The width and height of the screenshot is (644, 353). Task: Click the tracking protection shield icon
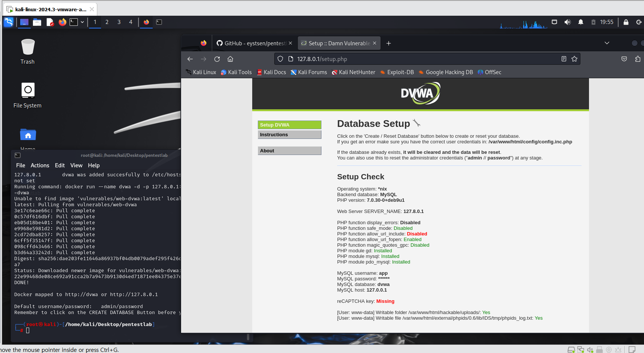[280, 59]
